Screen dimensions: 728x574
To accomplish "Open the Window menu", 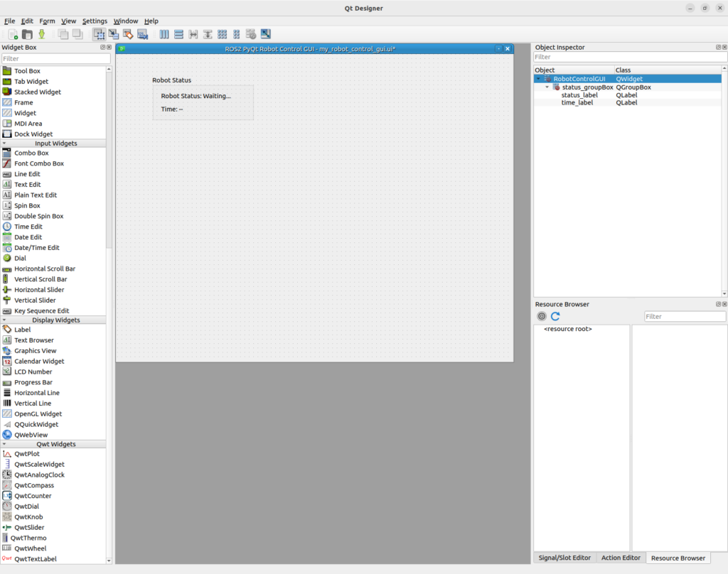I will click(x=126, y=21).
